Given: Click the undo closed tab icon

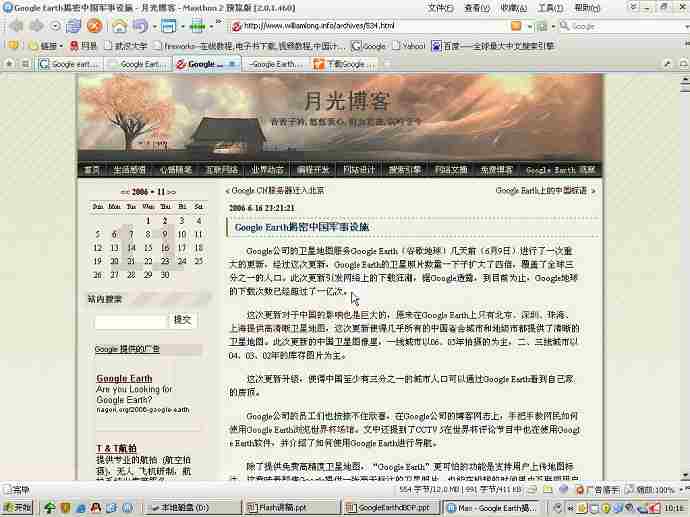Looking at the screenshot, I should (140, 26).
